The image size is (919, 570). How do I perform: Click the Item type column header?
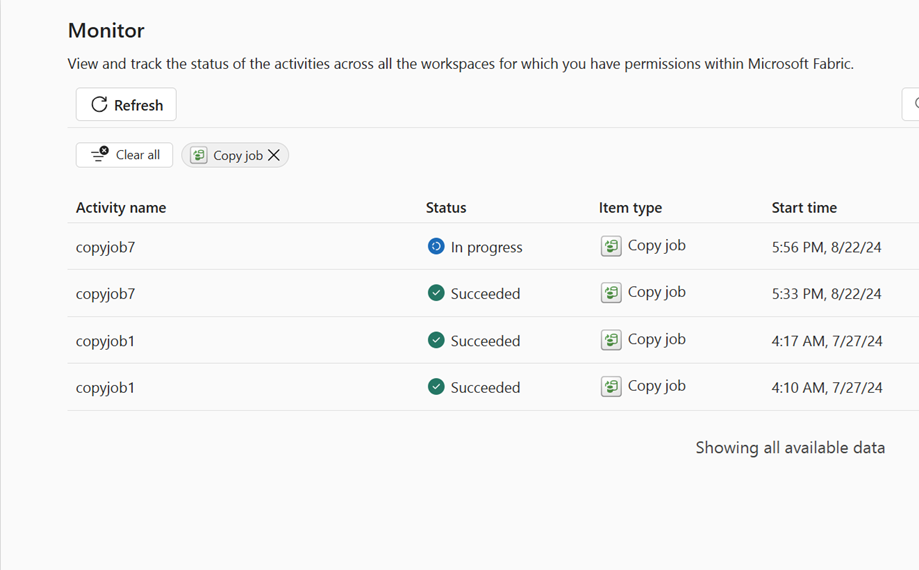tap(630, 208)
